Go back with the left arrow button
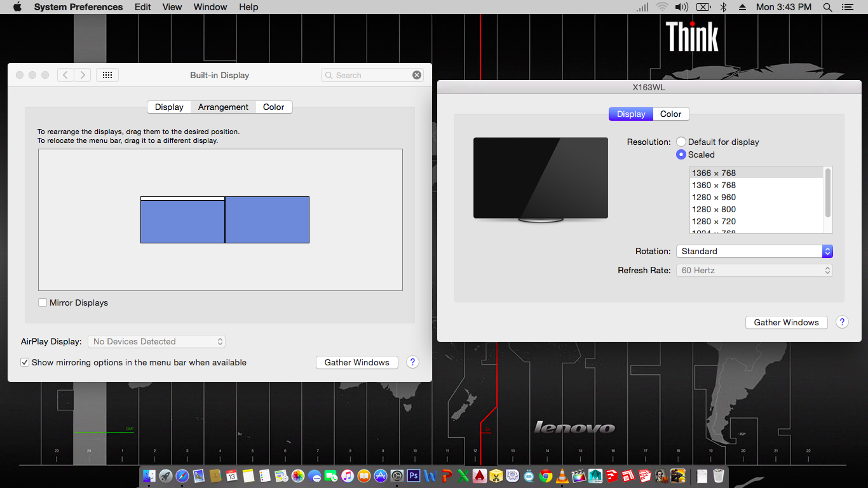 65,75
